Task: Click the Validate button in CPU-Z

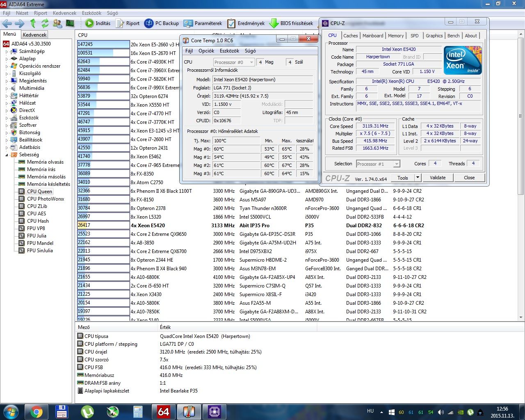Action: [x=438, y=178]
